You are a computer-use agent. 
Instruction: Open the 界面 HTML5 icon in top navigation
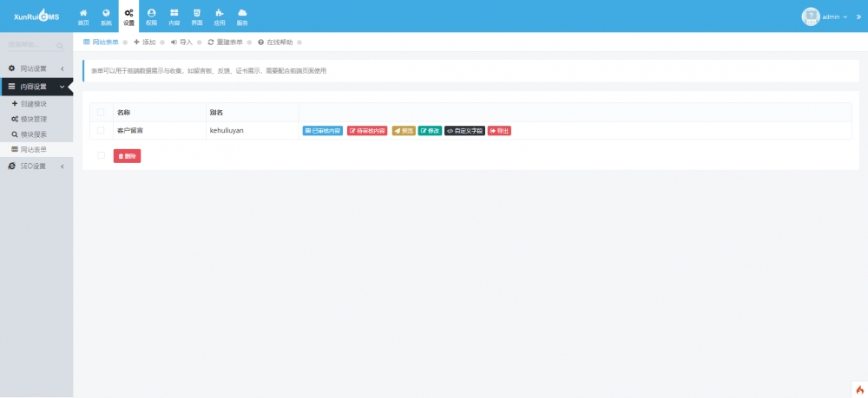pyautogui.click(x=196, y=16)
